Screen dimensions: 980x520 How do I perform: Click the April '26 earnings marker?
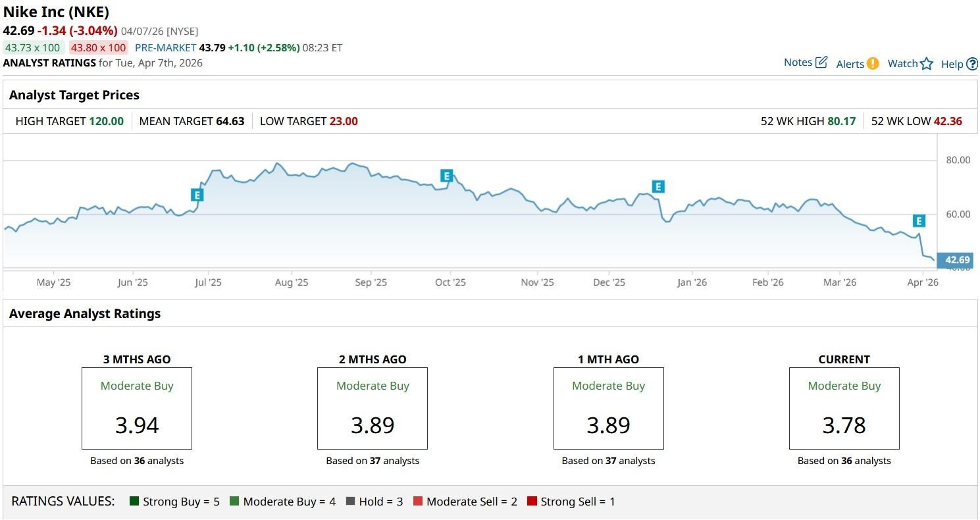(x=919, y=221)
